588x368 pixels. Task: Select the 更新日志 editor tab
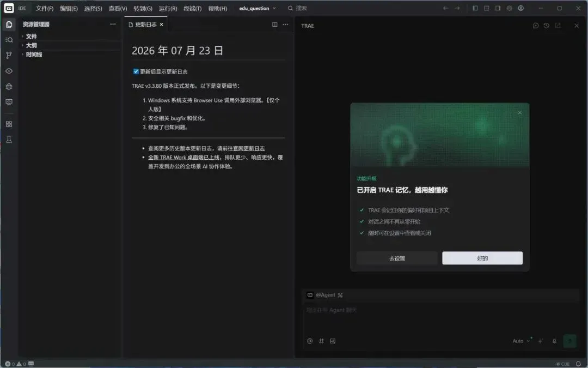point(146,25)
